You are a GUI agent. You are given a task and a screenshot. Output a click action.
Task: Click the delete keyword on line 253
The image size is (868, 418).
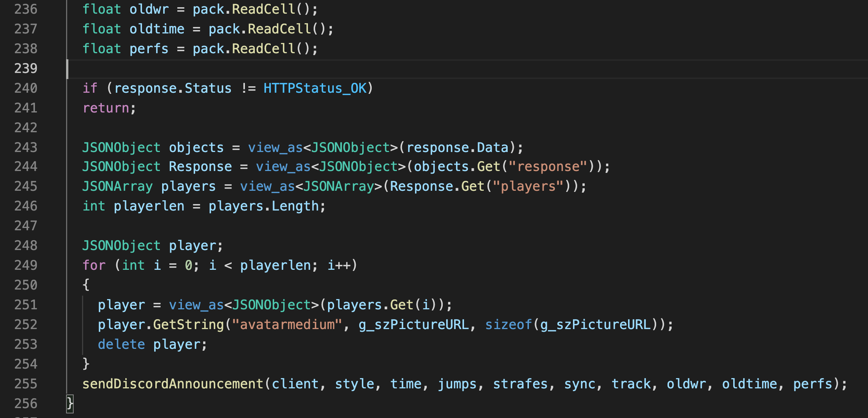pyautogui.click(x=121, y=344)
